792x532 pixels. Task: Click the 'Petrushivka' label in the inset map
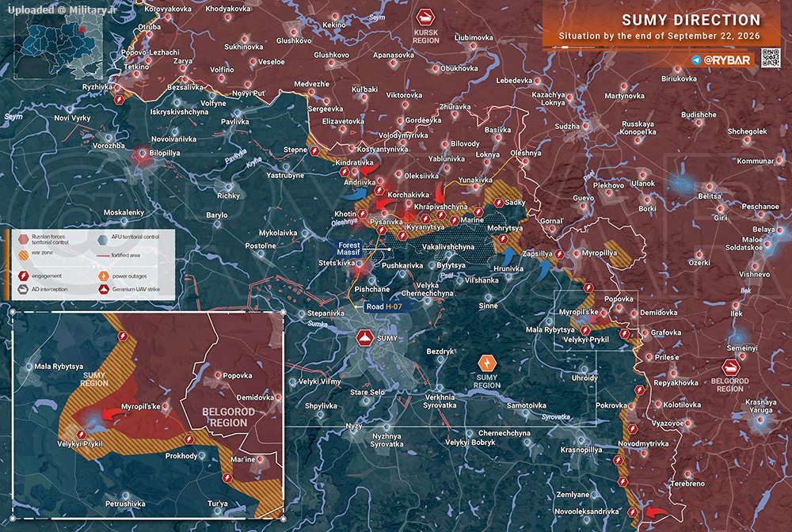pos(125,503)
